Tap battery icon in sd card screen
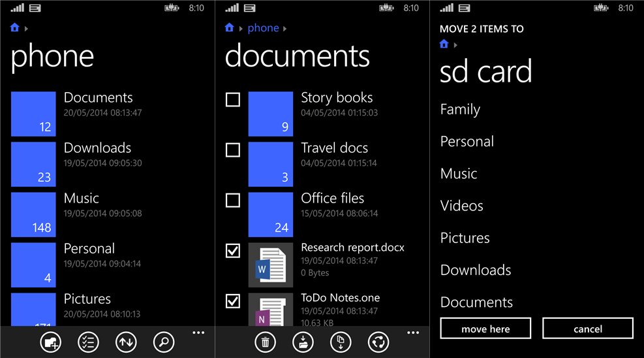Viewport: 644px width, 358px height. [x=601, y=8]
